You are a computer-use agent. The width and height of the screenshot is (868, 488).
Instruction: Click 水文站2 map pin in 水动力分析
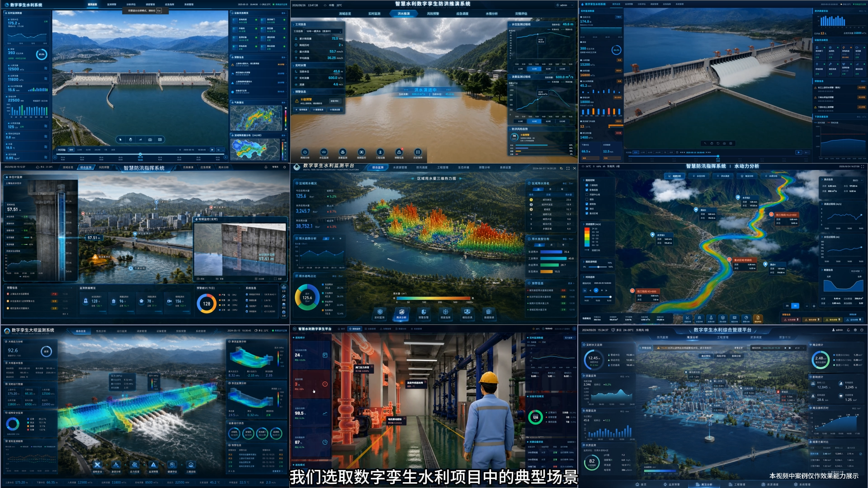point(738,197)
